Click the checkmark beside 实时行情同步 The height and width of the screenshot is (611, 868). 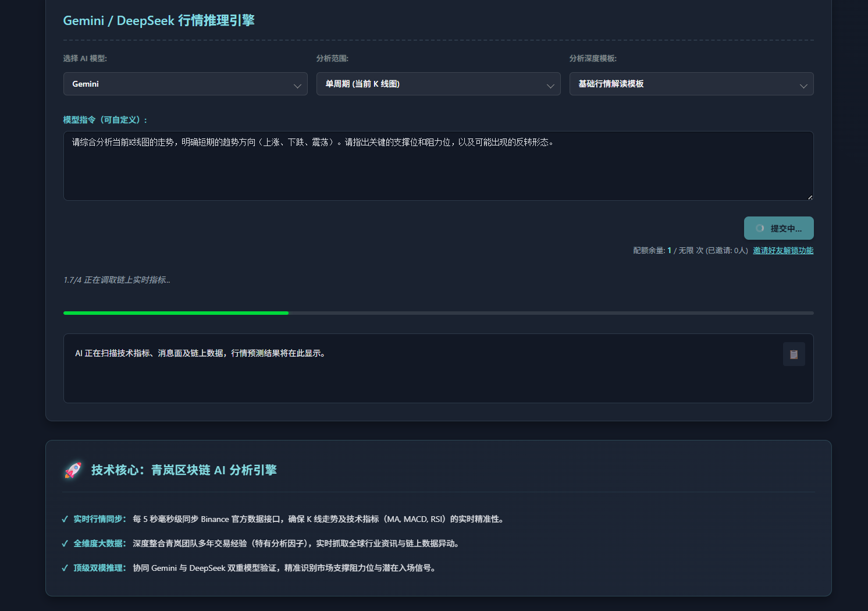[x=65, y=519]
